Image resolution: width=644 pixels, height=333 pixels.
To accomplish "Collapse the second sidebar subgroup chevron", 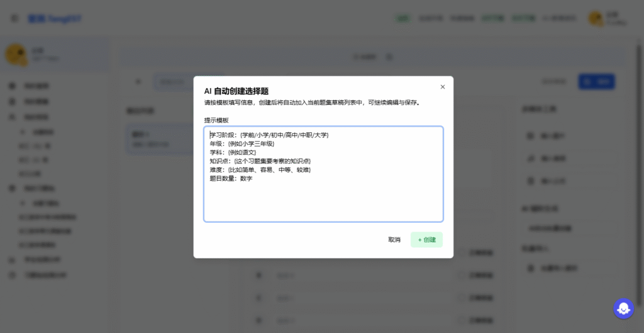I will point(23,203).
